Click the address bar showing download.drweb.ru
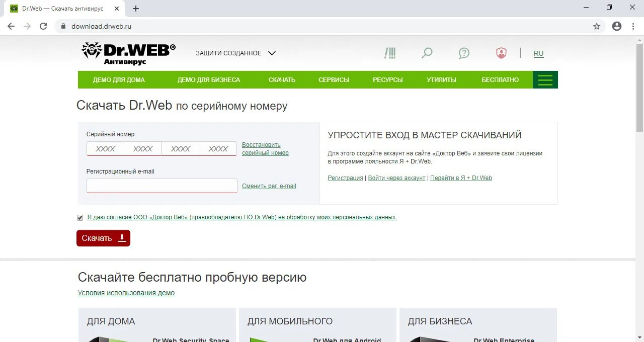Viewport: 644px width, 342px height. [x=322, y=26]
